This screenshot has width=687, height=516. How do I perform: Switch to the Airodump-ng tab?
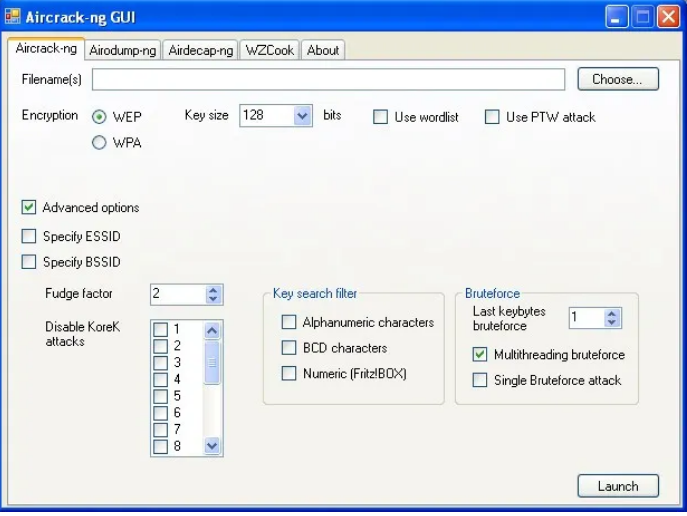[123, 50]
